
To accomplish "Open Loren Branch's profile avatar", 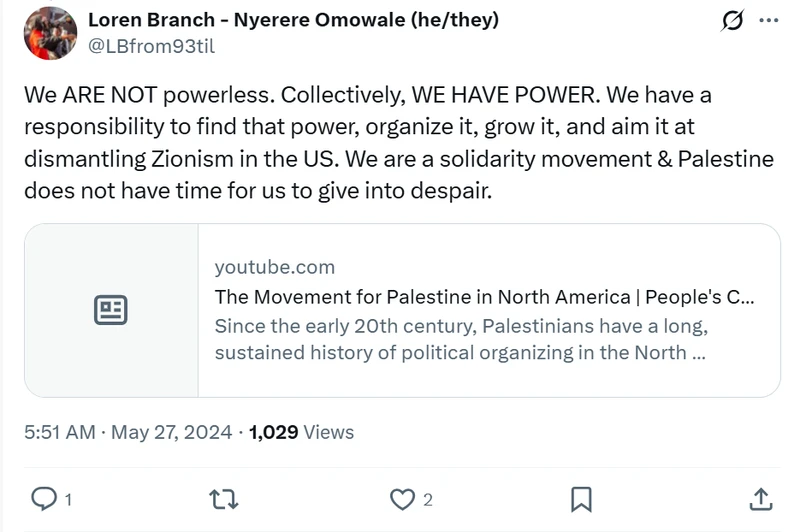I will [x=51, y=33].
